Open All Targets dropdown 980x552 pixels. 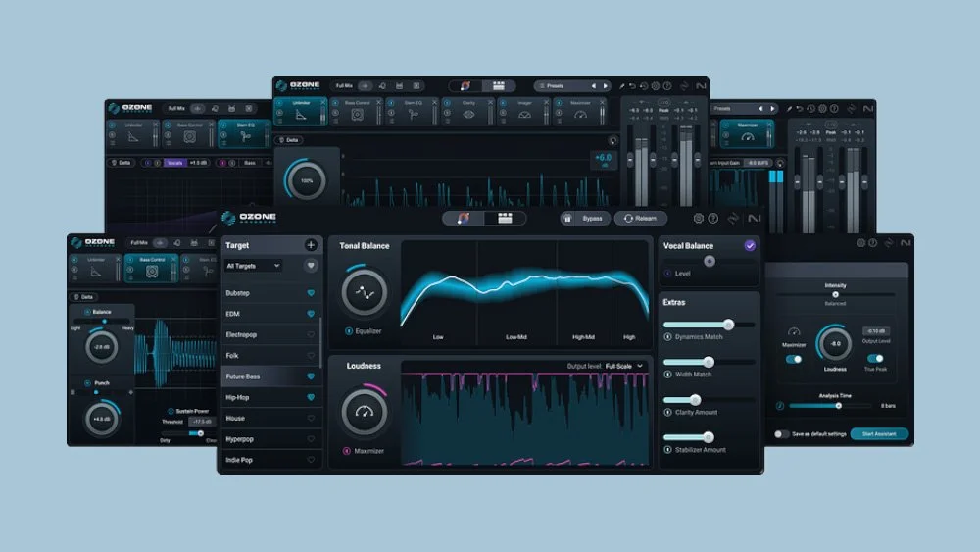click(253, 266)
